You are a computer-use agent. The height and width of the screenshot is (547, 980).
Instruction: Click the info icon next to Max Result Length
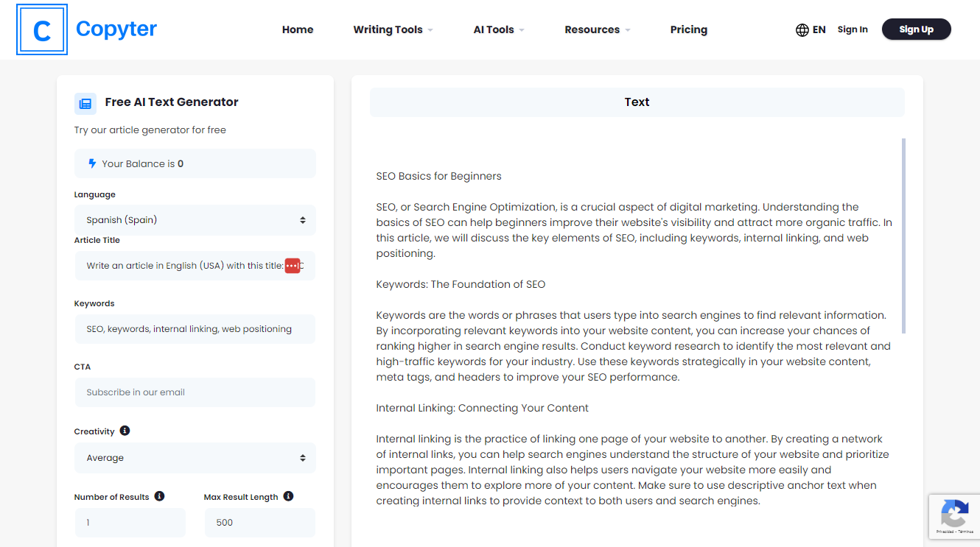coord(287,495)
